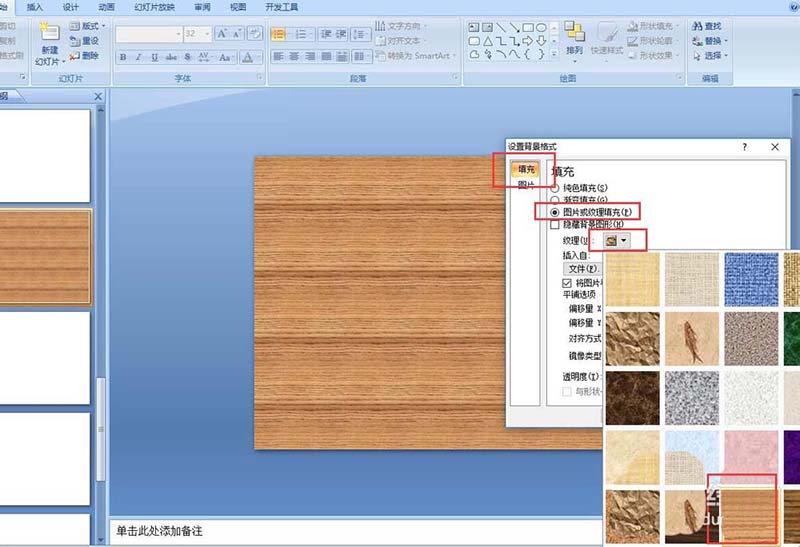Open Arrange (排列) dropdown
The width and height of the screenshot is (800, 547).
[574, 41]
